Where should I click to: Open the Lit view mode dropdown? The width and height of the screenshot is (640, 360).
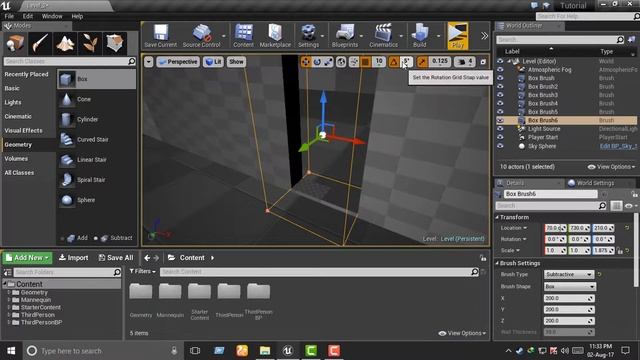click(213, 62)
